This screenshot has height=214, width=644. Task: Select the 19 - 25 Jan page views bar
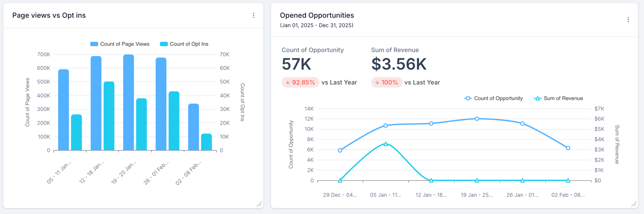click(x=128, y=102)
